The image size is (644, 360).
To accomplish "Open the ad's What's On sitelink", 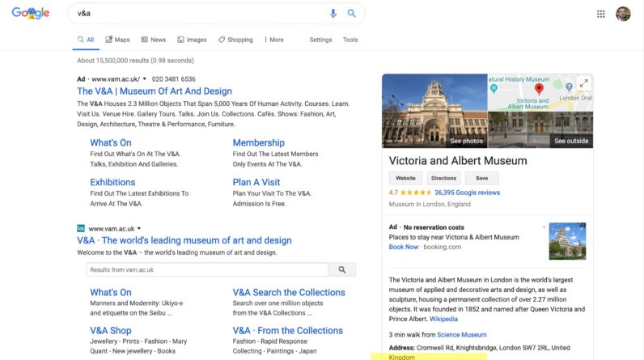I will pyautogui.click(x=111, y=143).
